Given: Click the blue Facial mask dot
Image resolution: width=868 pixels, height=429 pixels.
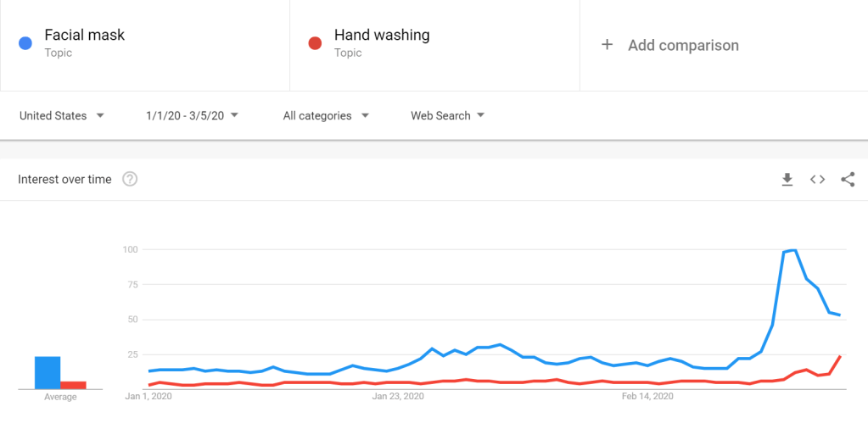Looking at the screenshot, I should [x=25, y=43].
